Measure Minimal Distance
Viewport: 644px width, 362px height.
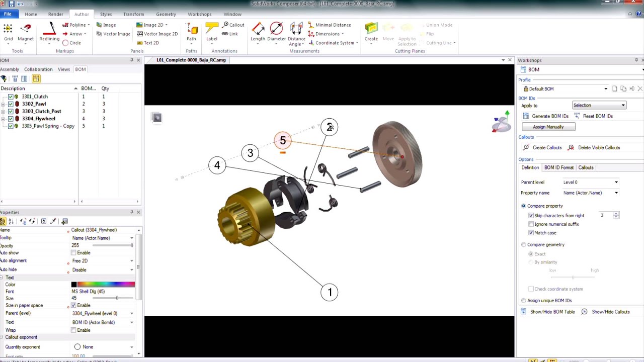(x=329, y=25)
